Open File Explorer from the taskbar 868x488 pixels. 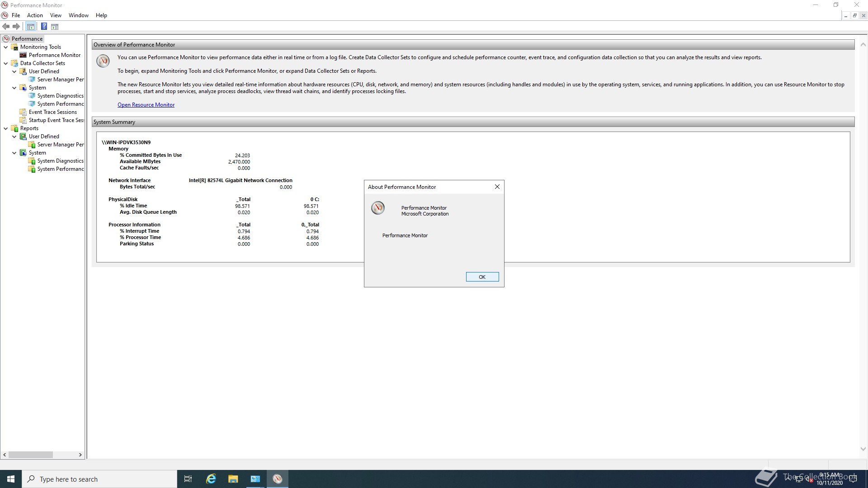pos(233,479)
